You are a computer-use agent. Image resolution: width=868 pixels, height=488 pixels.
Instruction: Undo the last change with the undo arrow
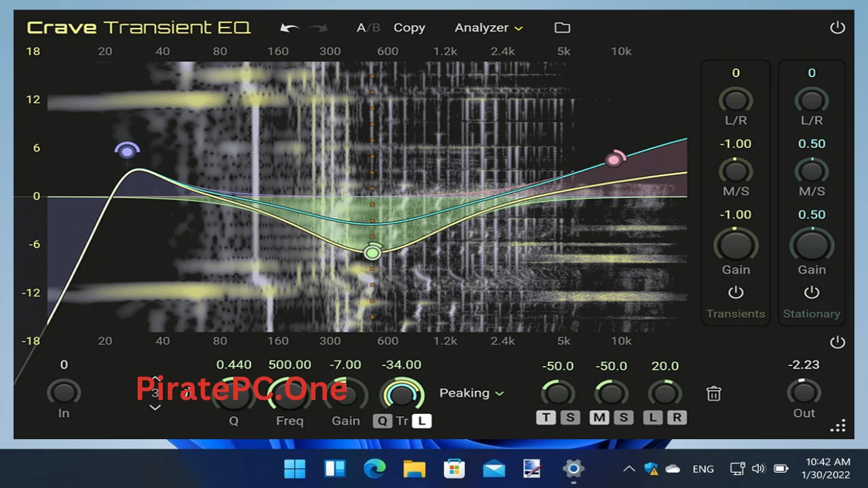(x=290, y=28)
